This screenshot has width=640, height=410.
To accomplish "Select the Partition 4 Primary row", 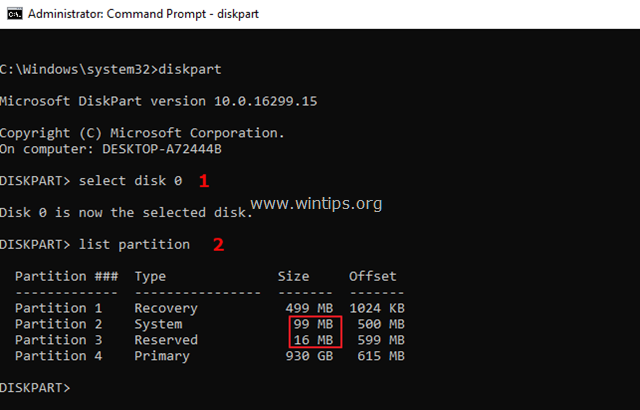I will 210,356.
